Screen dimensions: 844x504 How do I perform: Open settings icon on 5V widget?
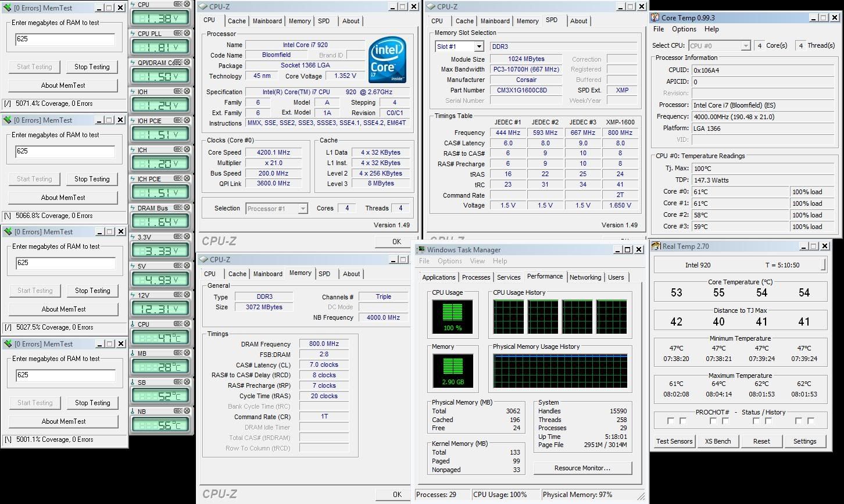[178, 266]
